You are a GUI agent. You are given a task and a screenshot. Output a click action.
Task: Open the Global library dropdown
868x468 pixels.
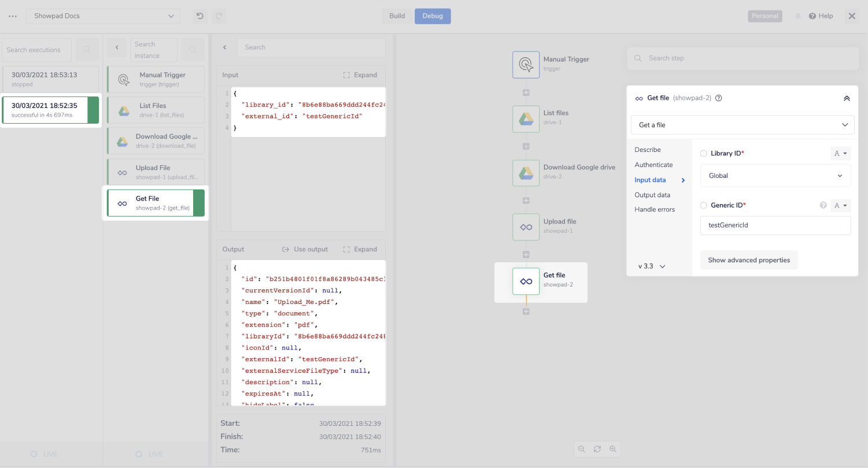[775, 176]
